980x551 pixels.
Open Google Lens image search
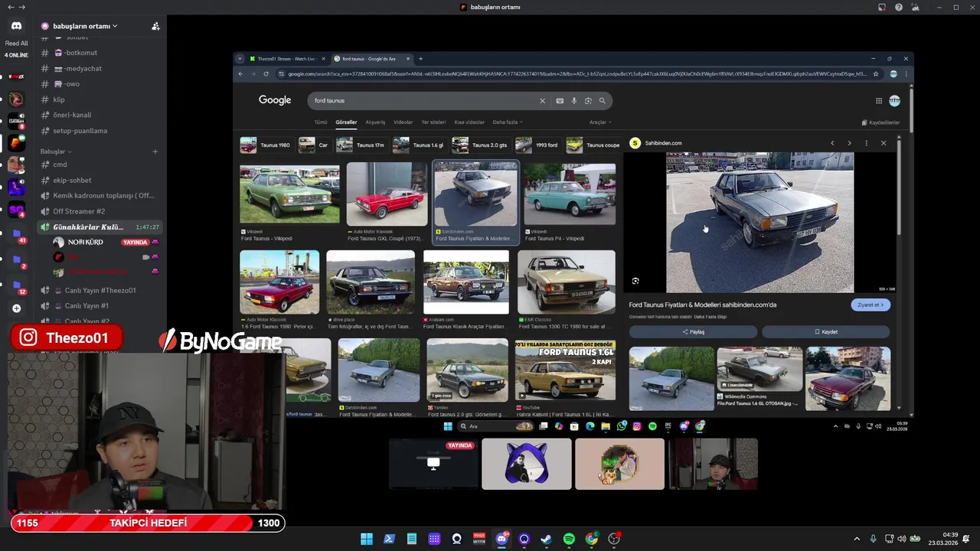click(x=588, y=100)
